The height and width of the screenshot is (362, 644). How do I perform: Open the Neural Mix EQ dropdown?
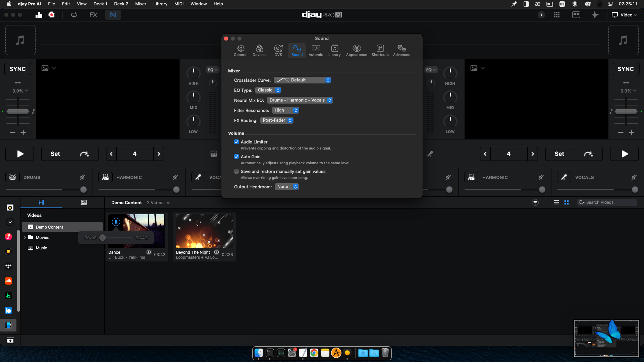[x=300, y=100]
